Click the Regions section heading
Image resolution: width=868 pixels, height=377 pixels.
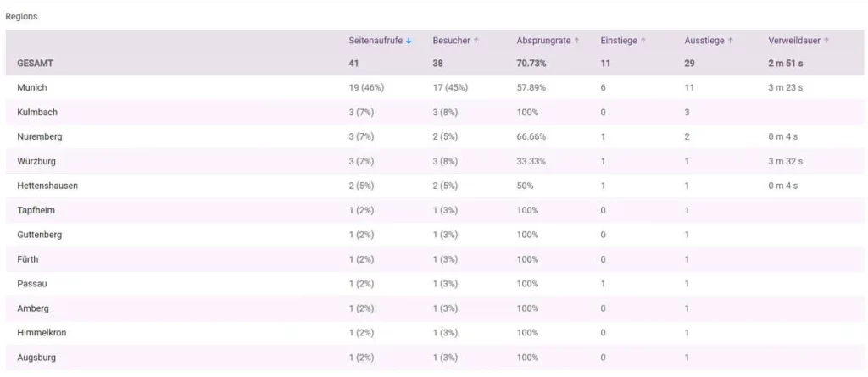pos(21,17)
